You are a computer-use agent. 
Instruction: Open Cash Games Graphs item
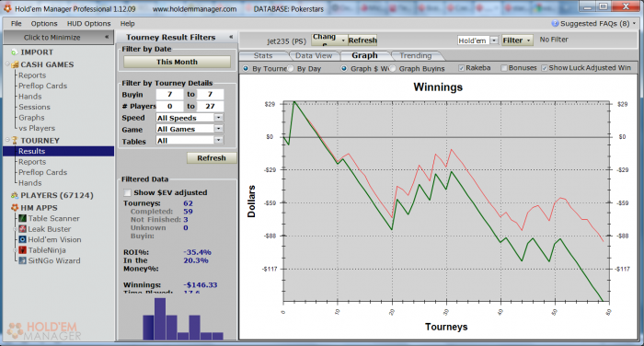point(31,118)
